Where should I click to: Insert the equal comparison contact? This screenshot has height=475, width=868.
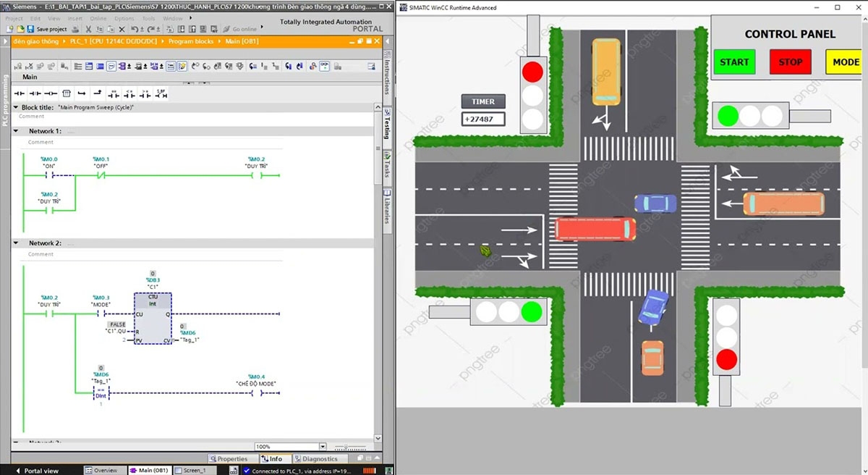(114, 94)
